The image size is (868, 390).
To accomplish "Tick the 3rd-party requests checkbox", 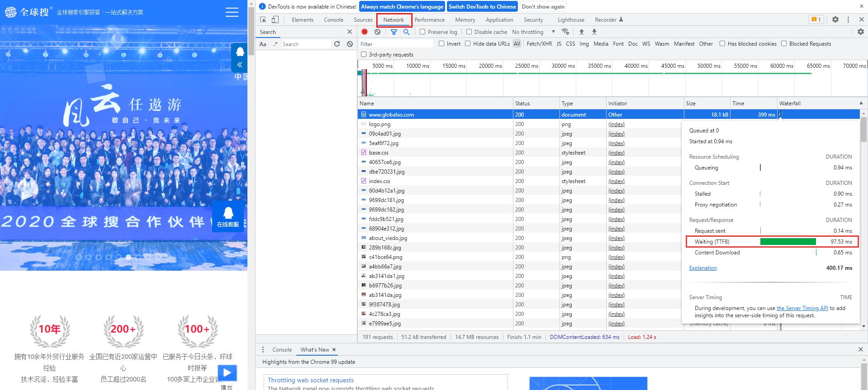I will point(364,54).
